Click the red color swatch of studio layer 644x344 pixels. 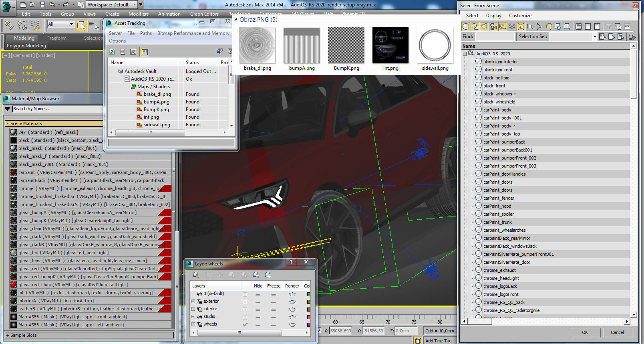click(x=308, y=317)
